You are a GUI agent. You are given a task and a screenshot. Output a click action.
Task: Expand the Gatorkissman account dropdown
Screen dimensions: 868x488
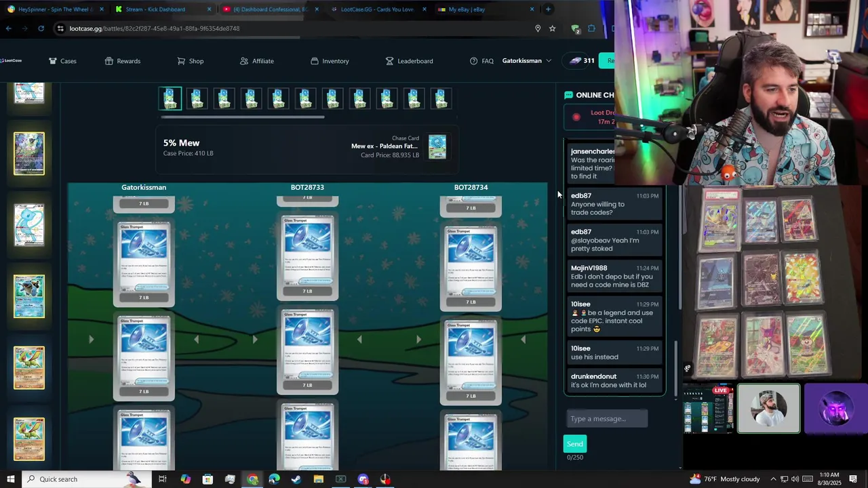[526, 61]
